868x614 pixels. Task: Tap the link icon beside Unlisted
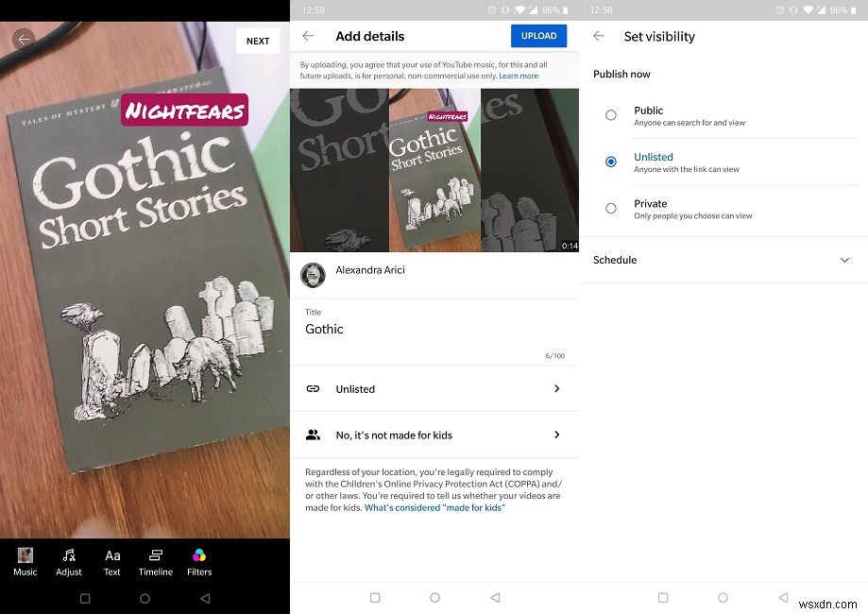(x=313, y=388)
